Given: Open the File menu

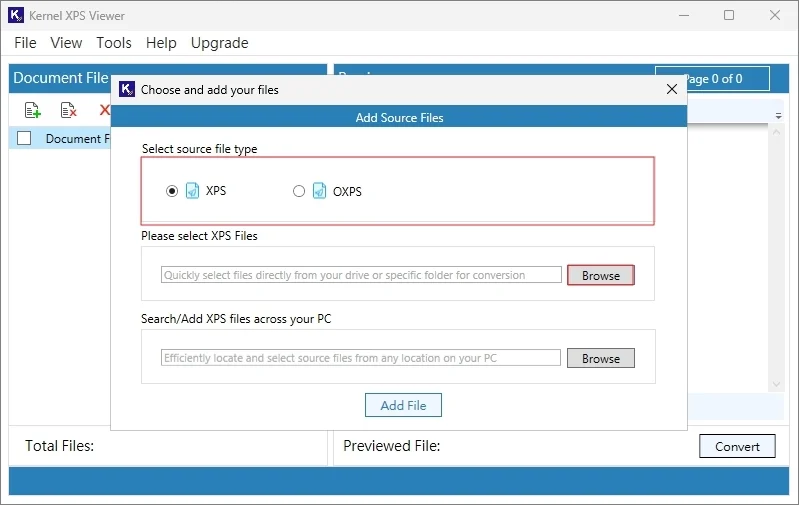Looking at the screenshot, I should 25,43.
